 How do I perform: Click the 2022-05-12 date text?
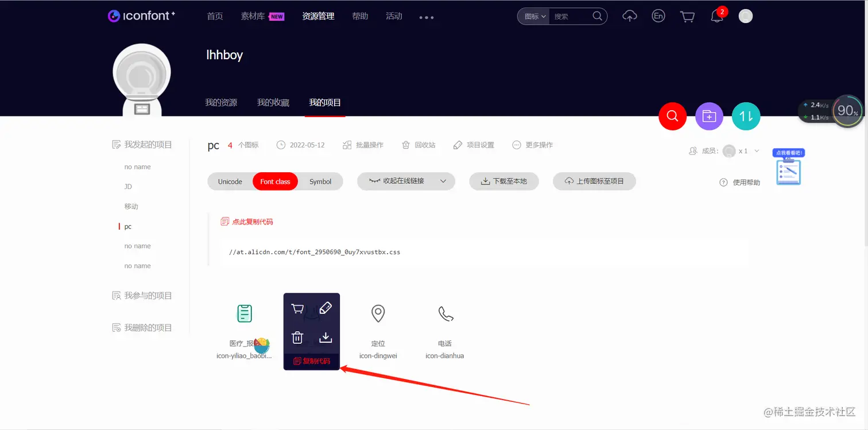307,145
